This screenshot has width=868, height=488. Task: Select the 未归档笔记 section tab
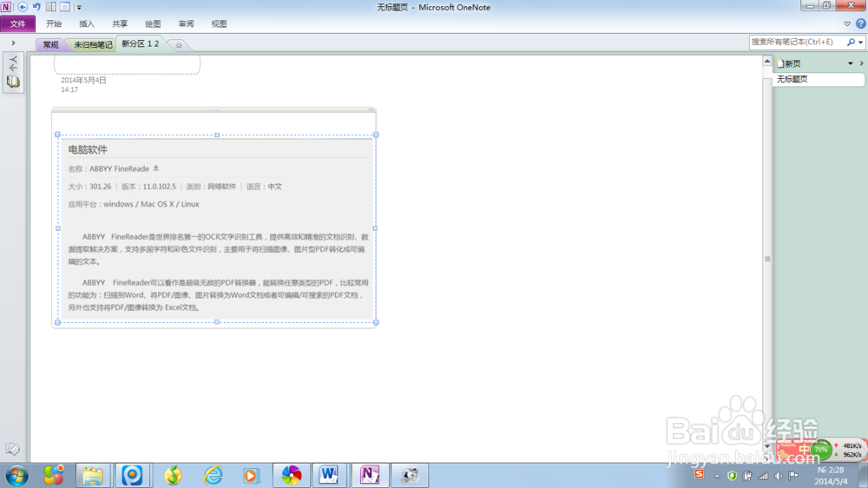pos(93,45)
